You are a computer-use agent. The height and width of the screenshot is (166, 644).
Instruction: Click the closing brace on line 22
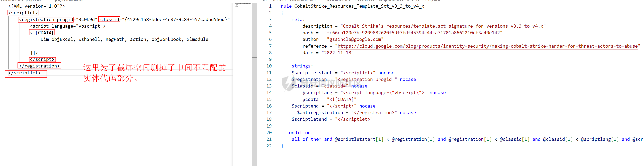tap(282, 146)
